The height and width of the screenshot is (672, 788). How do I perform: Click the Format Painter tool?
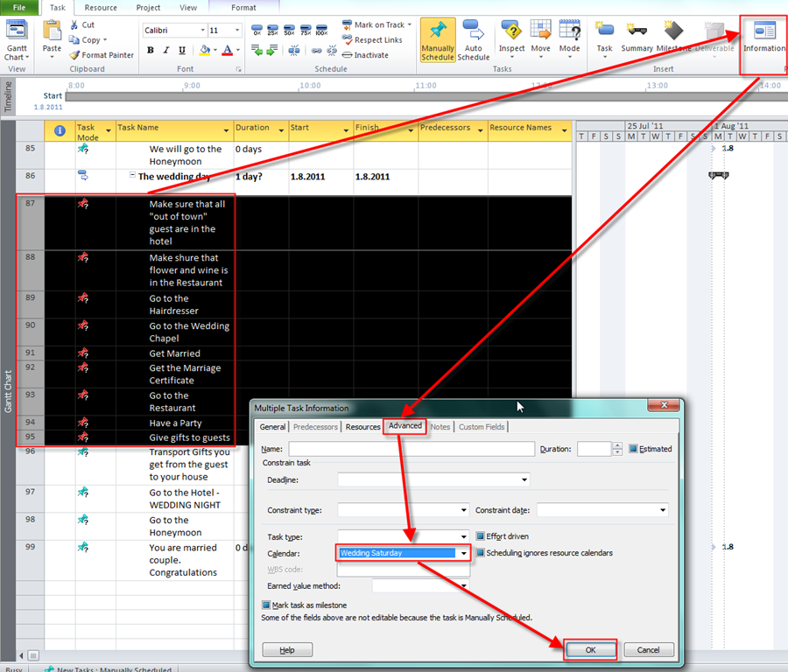102,55
